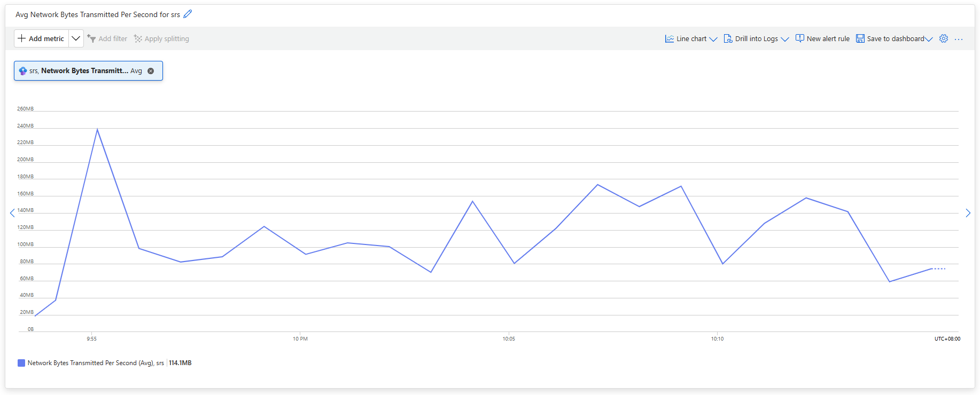This screenshot has width=980, height=395.
Task: Click the 20MB y-axis label
Action: [x=27, y=312]
